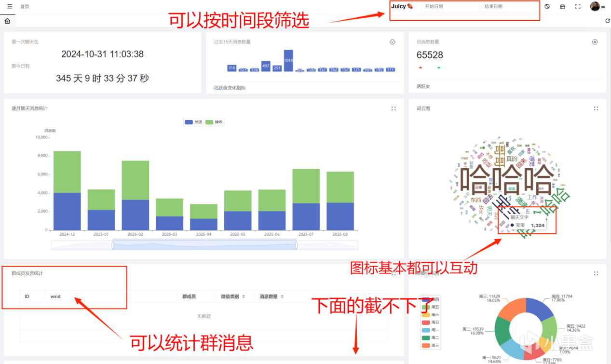
Task: Expand the 词云图 panel to fullscreen
Action: coord(597,108)
